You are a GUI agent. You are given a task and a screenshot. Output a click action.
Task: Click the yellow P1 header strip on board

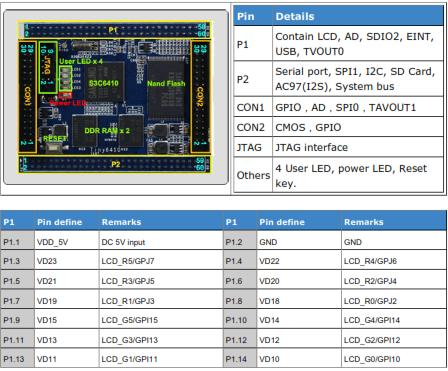[x=115, y=30]
